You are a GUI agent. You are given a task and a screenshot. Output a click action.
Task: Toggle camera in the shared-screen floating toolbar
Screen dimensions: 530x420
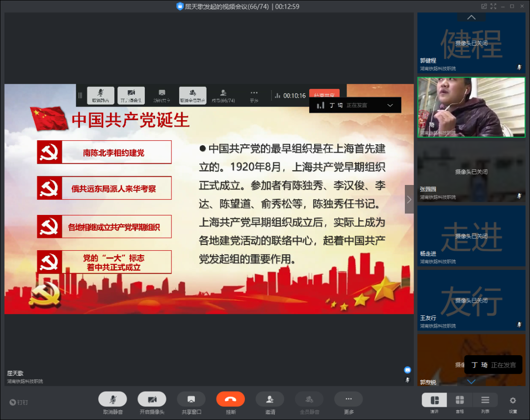tap(131, 95)
